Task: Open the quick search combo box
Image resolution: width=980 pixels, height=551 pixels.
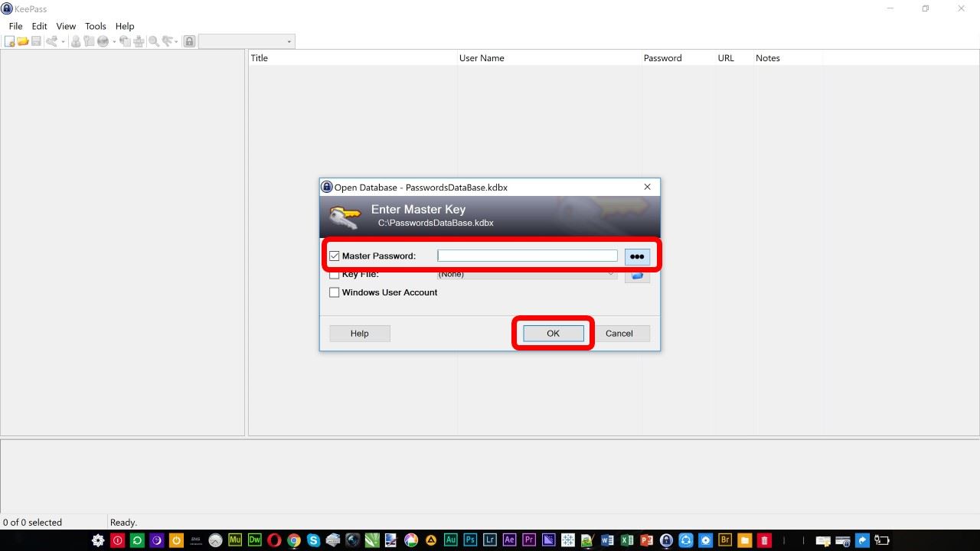Action: point(246,41)
